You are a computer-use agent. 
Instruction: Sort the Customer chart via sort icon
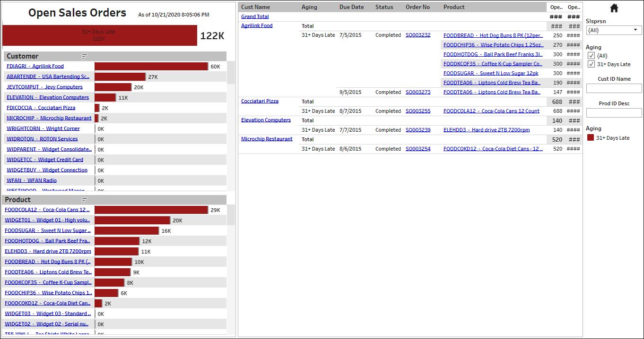(x=85, y=57)
